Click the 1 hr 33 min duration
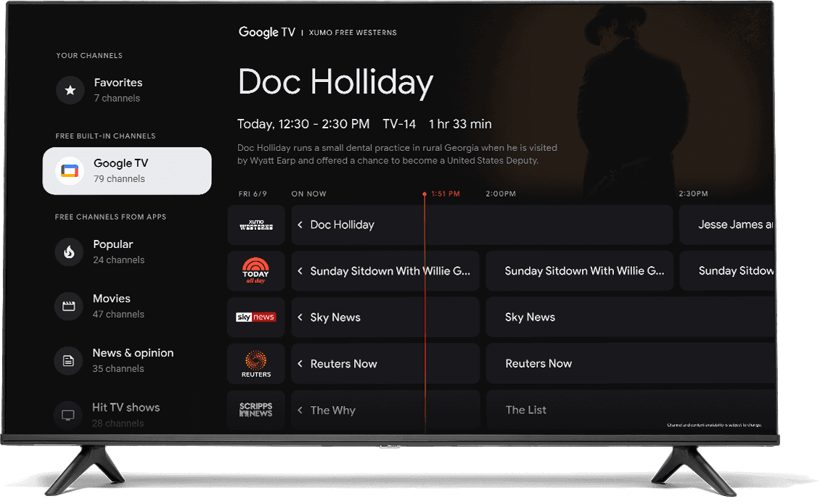 [x=460, y=125]
